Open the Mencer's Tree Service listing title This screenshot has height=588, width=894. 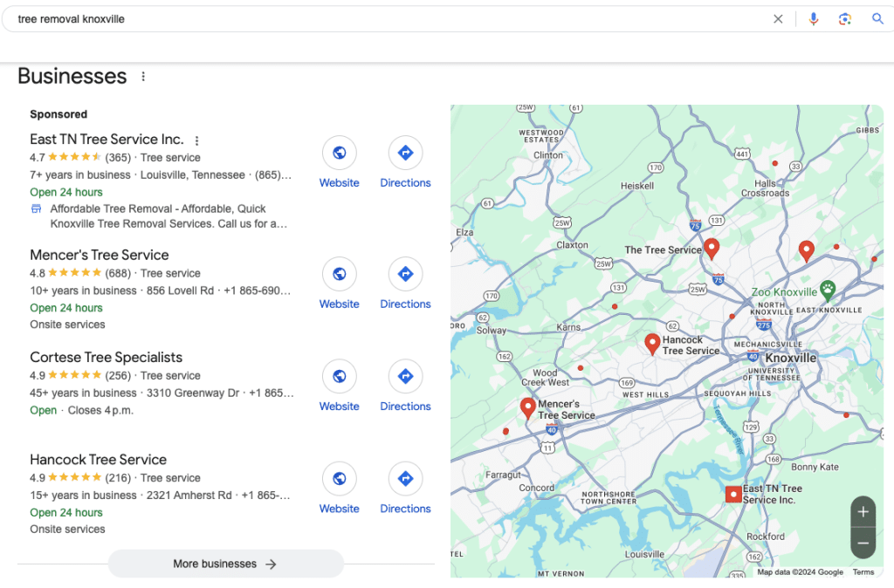pyautogui.click(x=100, y=255)
